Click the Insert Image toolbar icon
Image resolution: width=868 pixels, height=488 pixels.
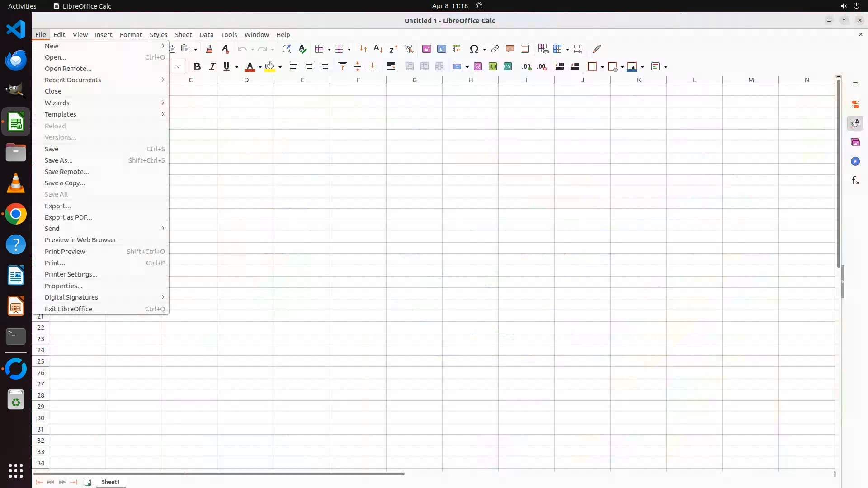[x=426, y=49]
